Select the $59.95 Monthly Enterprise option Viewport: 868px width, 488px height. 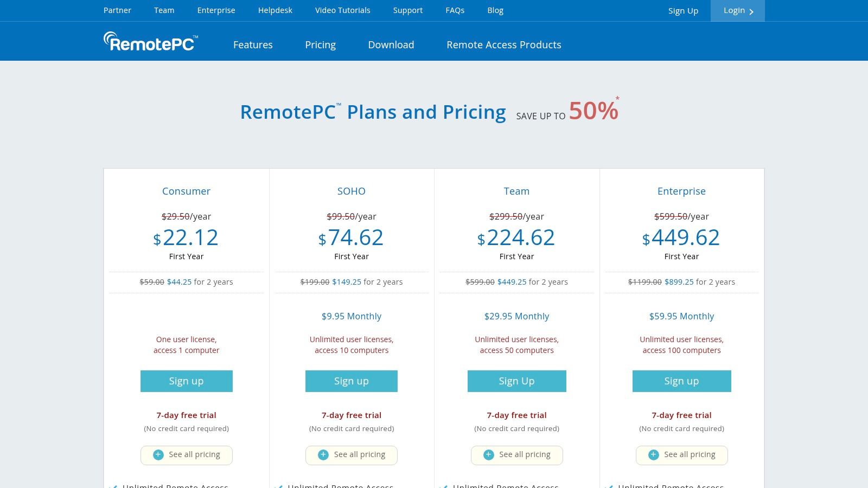pyautogui.click(x=681, y=316)
